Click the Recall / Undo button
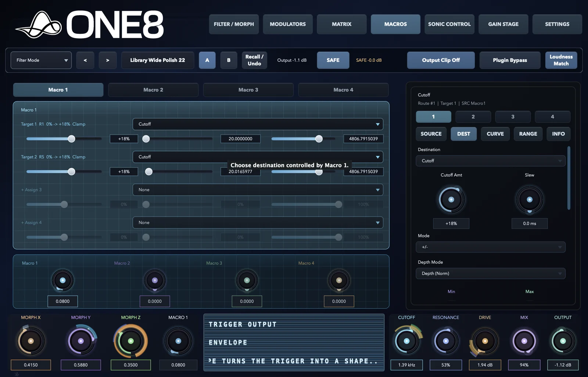The image size is (588, 377). [x=254, y=60]
